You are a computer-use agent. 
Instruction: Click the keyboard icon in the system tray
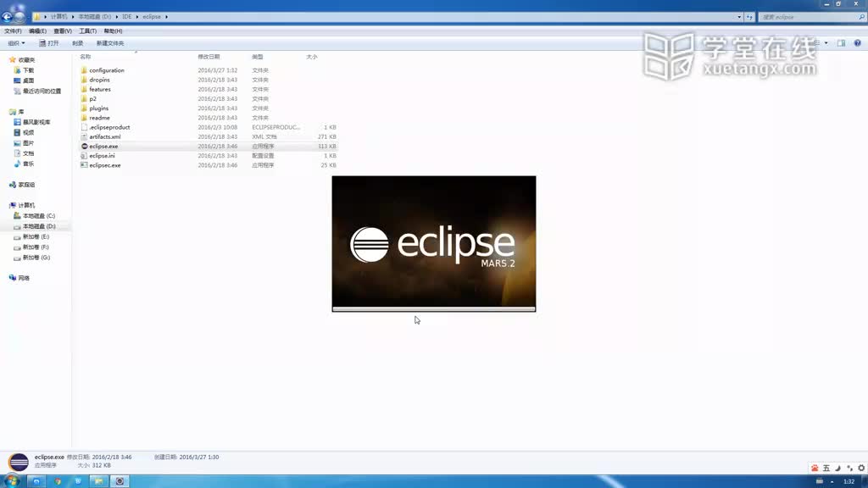click(820, 481)
